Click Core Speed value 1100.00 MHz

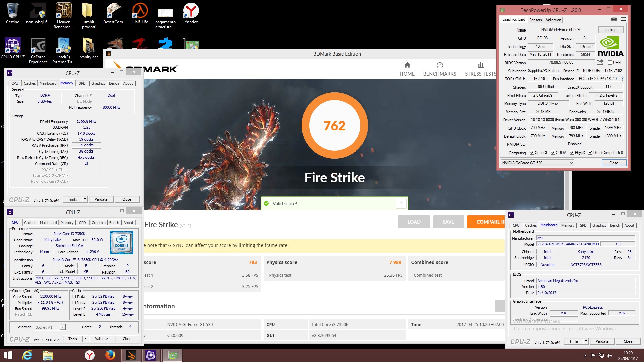pos(50,296)
